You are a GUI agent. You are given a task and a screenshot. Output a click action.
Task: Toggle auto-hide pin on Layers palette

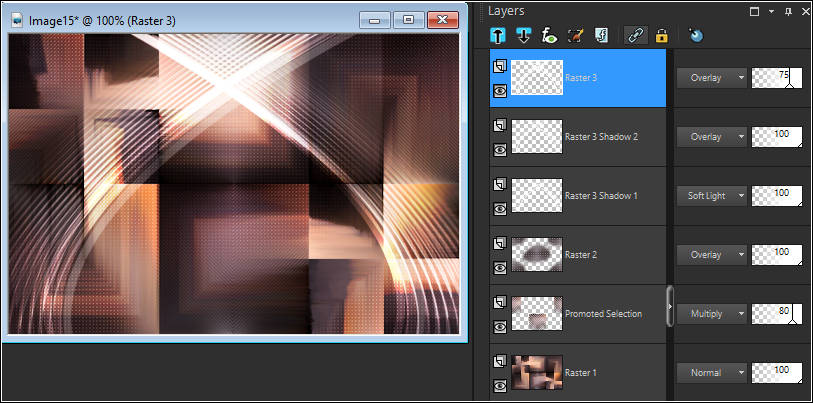tap(788, 11)
